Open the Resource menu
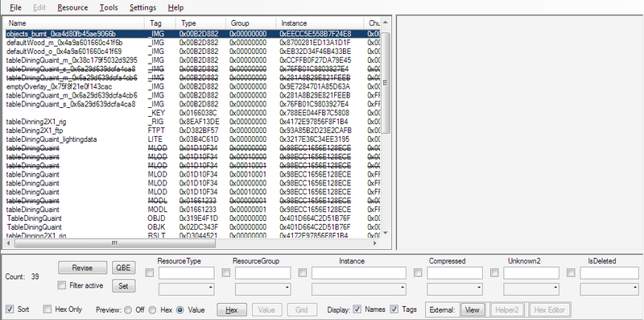This screenshot has height=320, width=644. [72, 7]
